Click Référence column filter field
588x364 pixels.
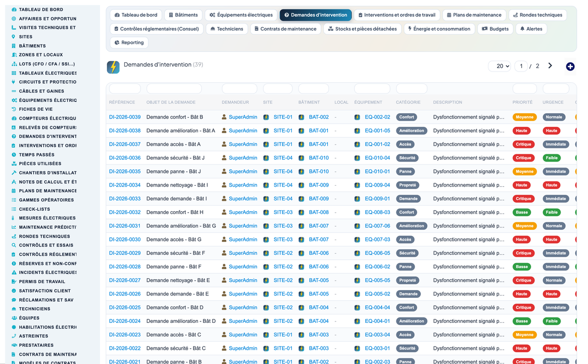pos(125,89)
